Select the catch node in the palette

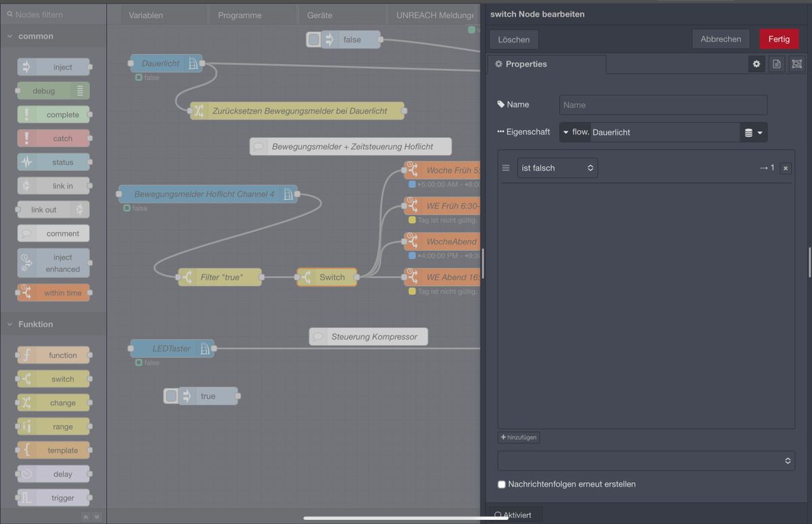click(x=53, y=139)
